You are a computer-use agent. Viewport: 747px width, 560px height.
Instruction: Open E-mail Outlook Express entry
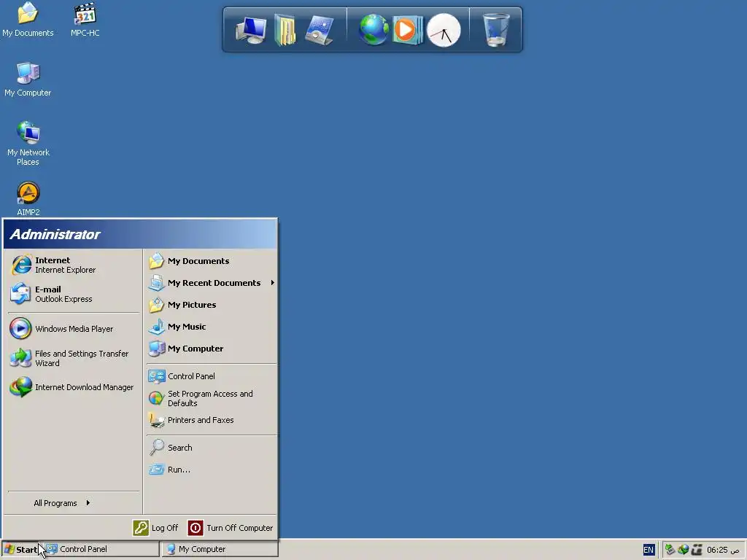click(74, 294)
